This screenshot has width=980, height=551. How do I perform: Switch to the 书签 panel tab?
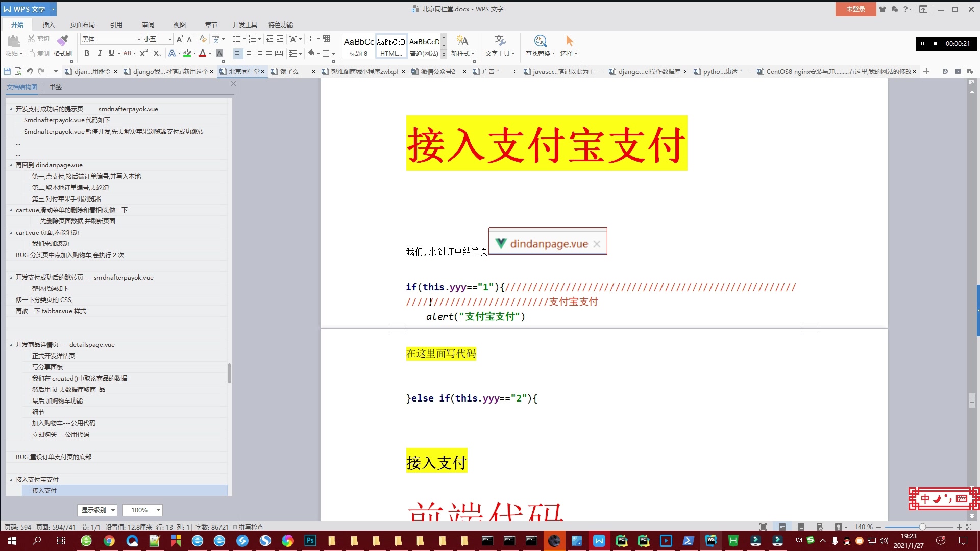click(x=56, y=87)
